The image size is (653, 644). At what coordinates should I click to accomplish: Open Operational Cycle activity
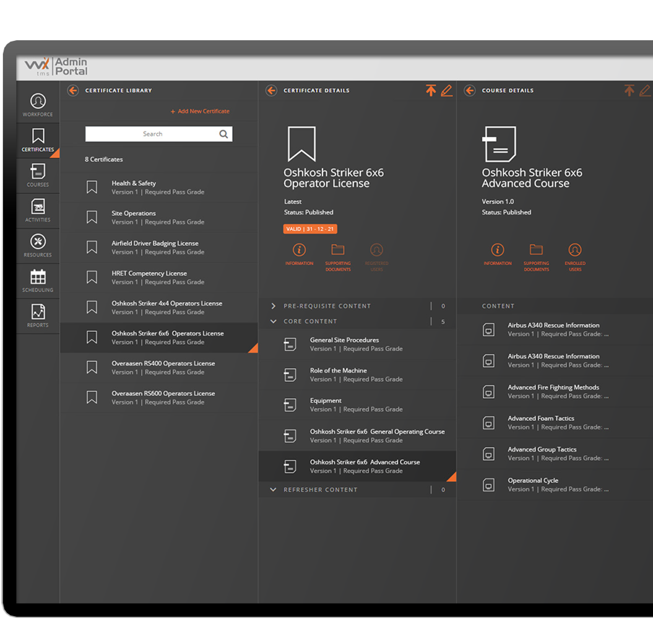click(x=555, y=484)
